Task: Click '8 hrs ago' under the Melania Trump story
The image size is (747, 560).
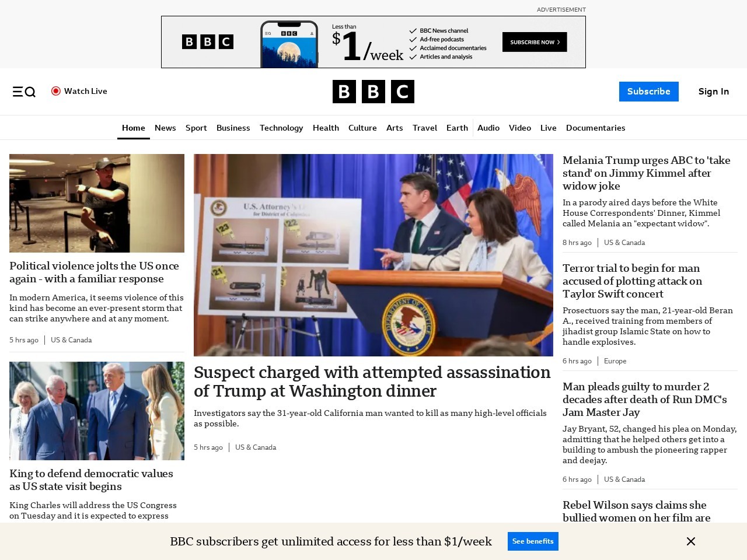Action: pyautogui.click(x=577, y=243)
